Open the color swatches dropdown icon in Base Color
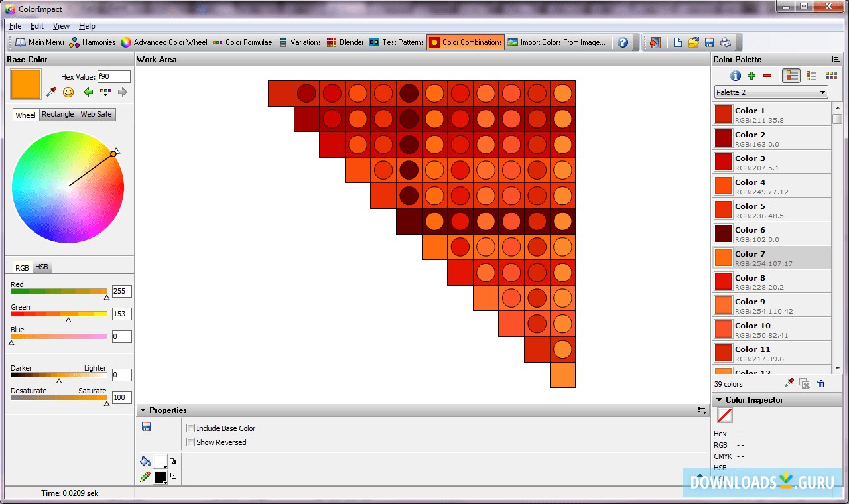 105,92
